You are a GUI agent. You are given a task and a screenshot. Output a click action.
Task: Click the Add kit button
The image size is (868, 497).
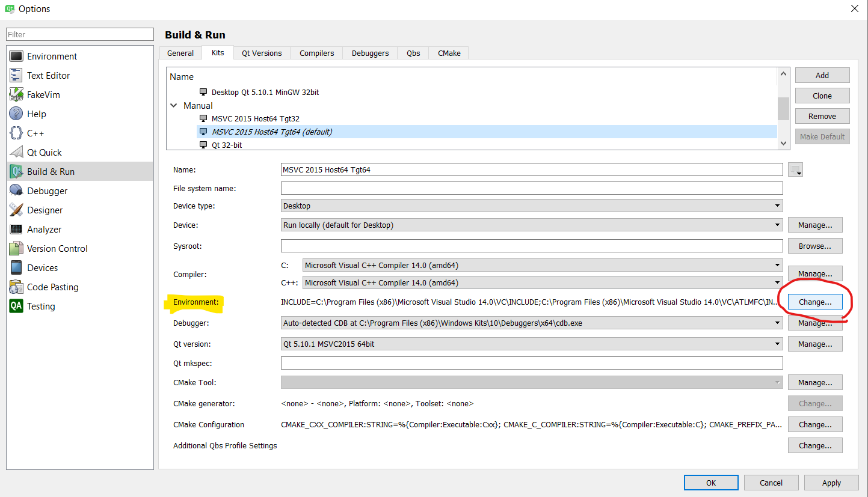(822, 75)
